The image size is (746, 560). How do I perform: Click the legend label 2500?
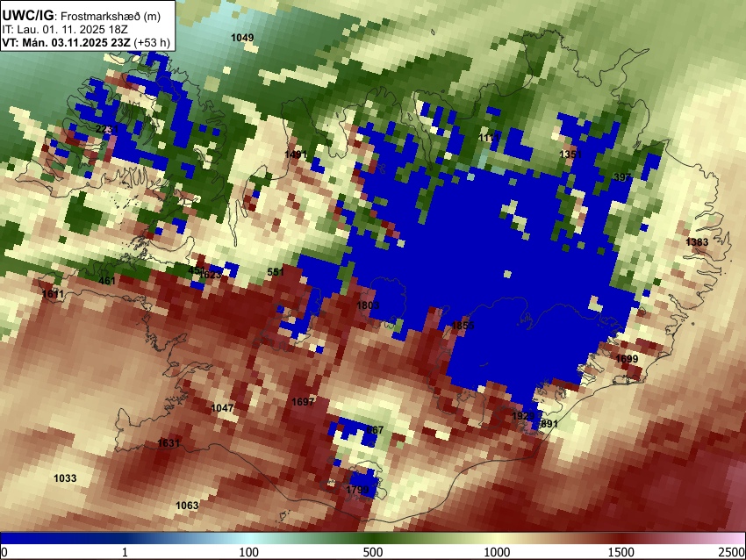(x=732, y=552)
